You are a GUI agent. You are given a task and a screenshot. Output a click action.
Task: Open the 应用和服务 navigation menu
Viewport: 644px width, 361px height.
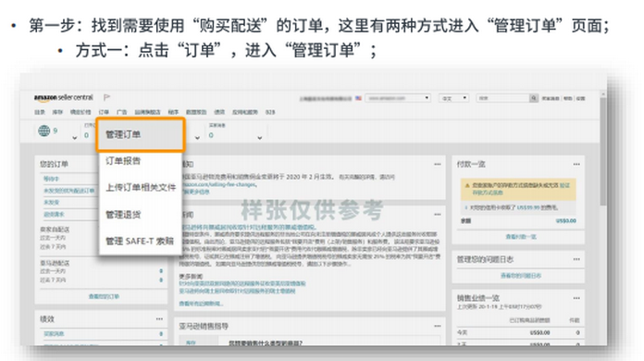tap(245, 112)
